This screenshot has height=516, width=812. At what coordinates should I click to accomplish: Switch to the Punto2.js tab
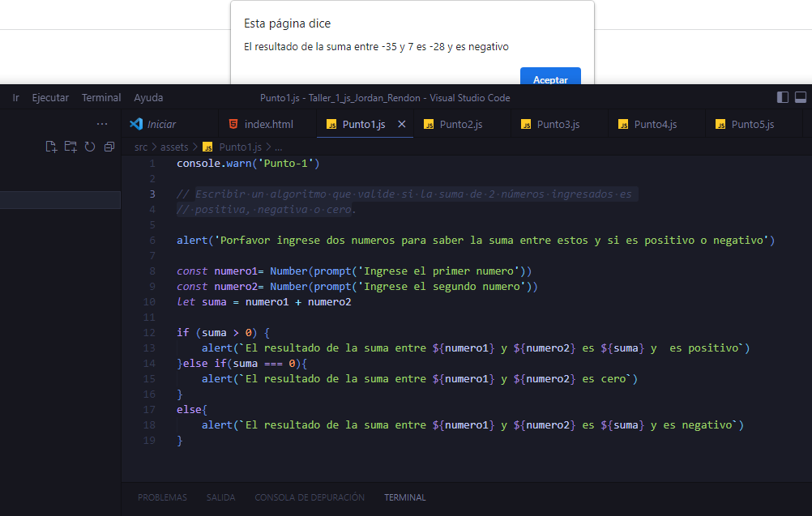[461, 124]
